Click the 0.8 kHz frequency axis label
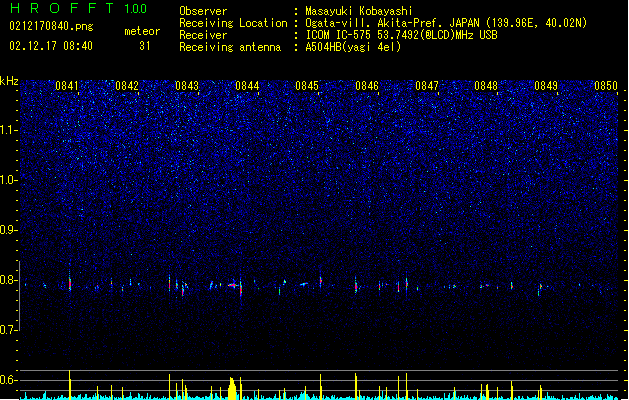The height and width of the screenshot is (400, 629). point(9,280)
